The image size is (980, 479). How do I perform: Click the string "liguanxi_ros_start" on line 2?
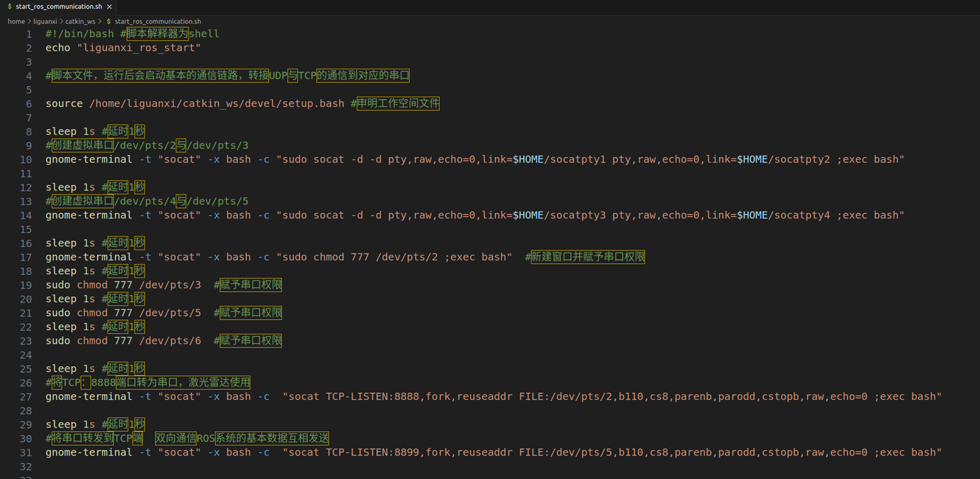coord(139,48)
